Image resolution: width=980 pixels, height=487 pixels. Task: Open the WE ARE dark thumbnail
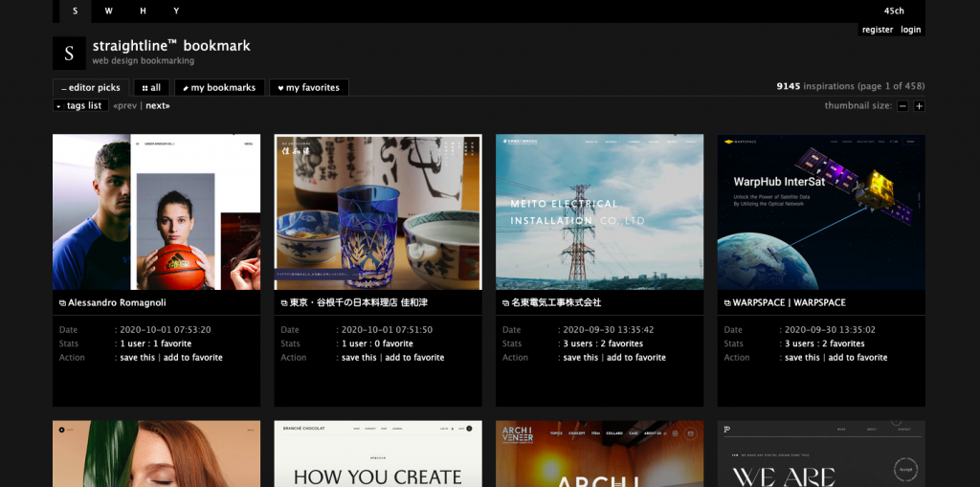coord(821,454)
